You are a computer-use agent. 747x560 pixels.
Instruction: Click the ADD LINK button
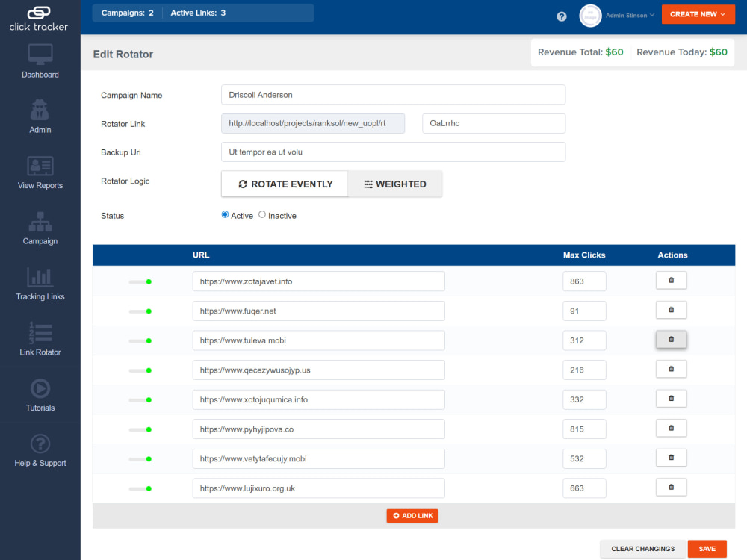point(412,516)
